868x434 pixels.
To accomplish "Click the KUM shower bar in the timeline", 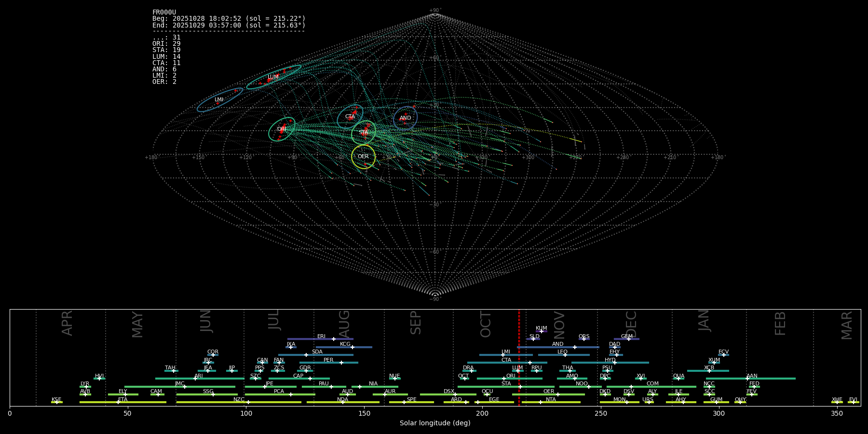I will (542, 331).
